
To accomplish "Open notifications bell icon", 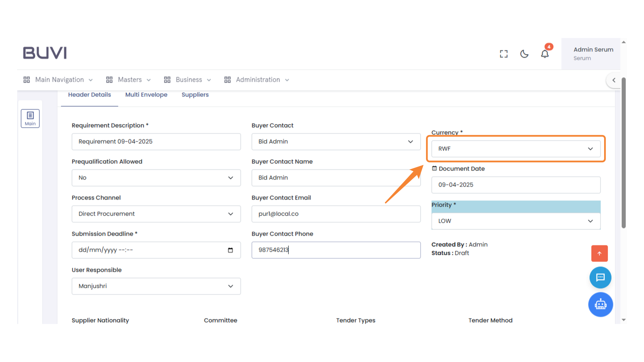I will point(545,54).
